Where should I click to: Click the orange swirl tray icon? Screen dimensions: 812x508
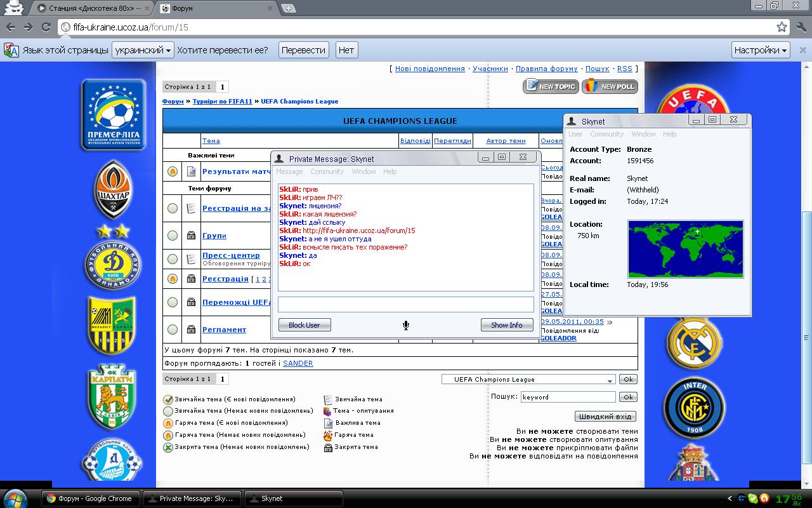click(x=764, y=498)
